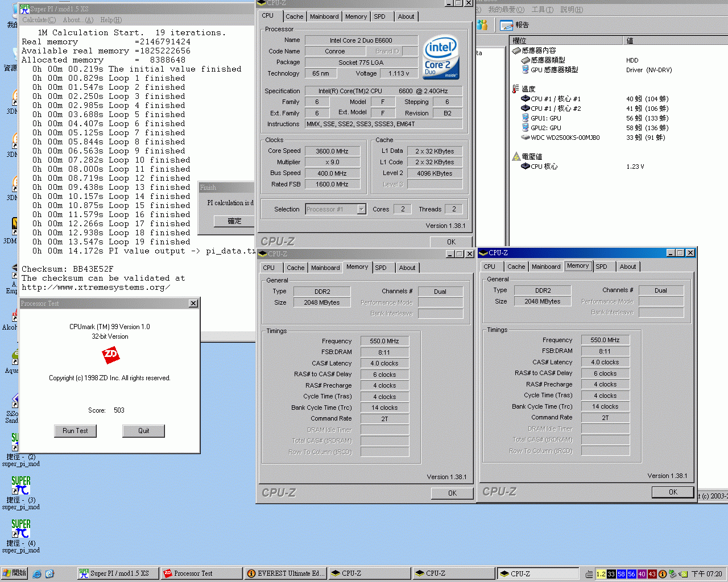This screenshot has width=728, height=582.
Task: Open the Calculate(C) menu in Super PI
Action: (x=39, y=20)
